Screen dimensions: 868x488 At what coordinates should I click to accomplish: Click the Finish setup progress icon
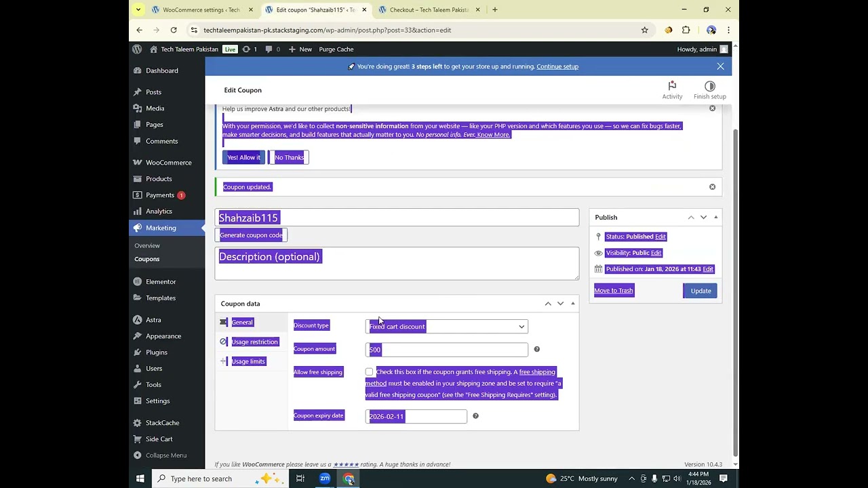pyautogui.click(x=709, y=86)
